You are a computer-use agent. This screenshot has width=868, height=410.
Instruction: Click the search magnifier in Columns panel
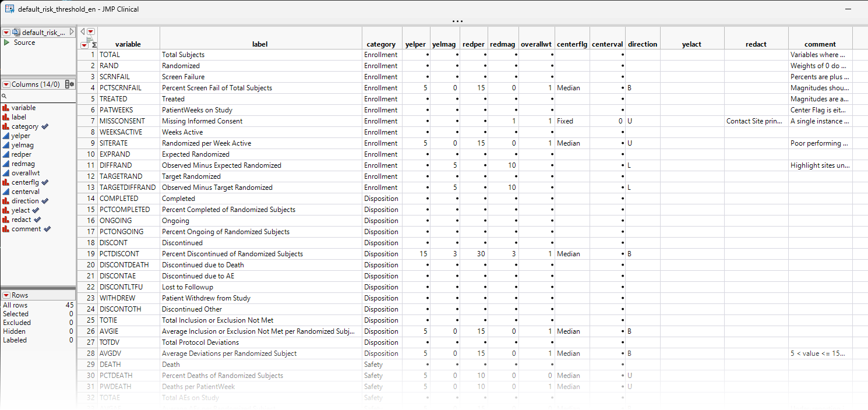point(4,96)
